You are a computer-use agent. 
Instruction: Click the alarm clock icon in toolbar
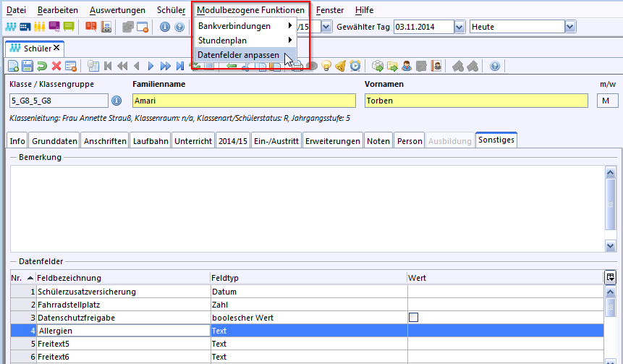coord(355,66)
